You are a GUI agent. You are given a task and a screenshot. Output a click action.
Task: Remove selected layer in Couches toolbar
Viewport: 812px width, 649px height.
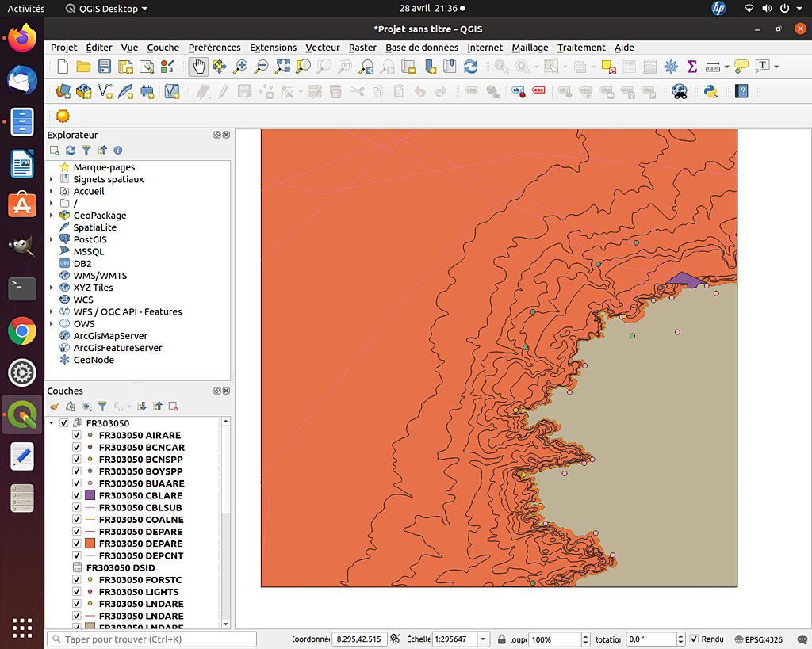point(174,407)
